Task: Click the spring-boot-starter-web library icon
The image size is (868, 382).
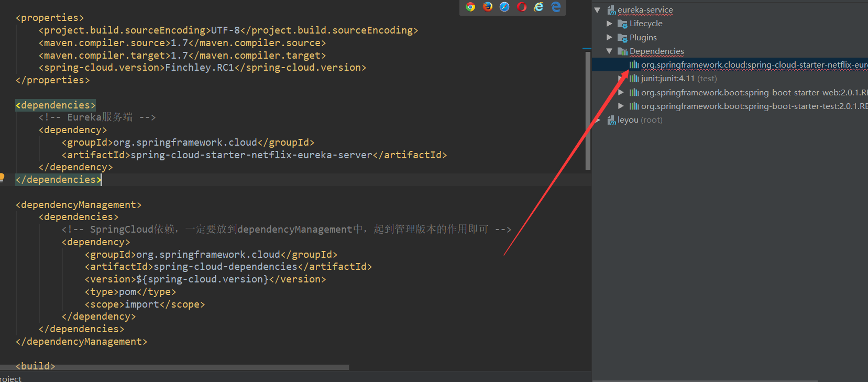Action: click(634, 92)
